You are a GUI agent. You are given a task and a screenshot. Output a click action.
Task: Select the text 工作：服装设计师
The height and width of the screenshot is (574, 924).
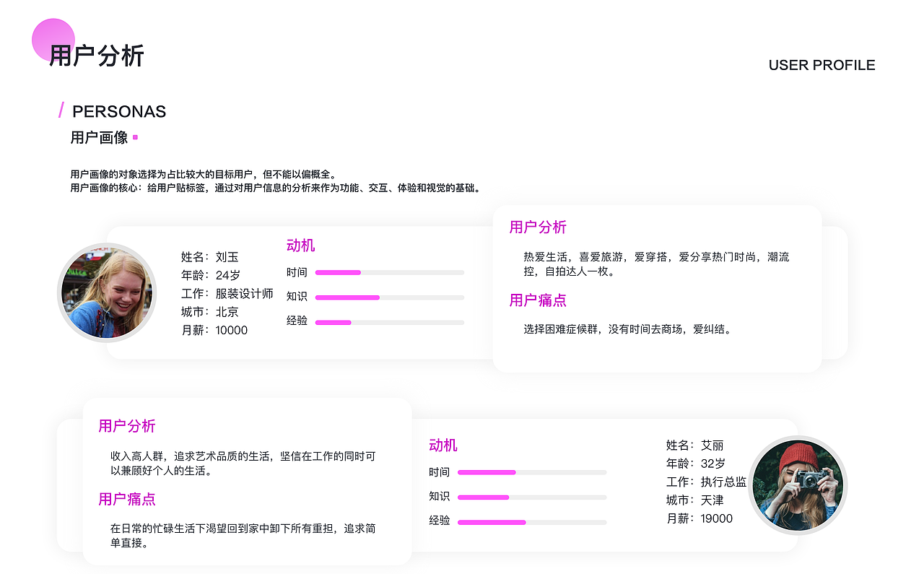[227, 293]
